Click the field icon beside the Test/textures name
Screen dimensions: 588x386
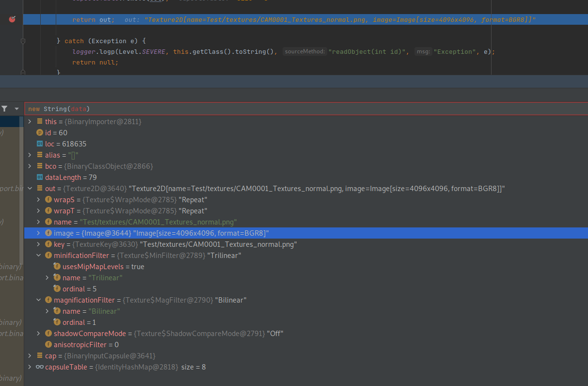tap(48, 222)
